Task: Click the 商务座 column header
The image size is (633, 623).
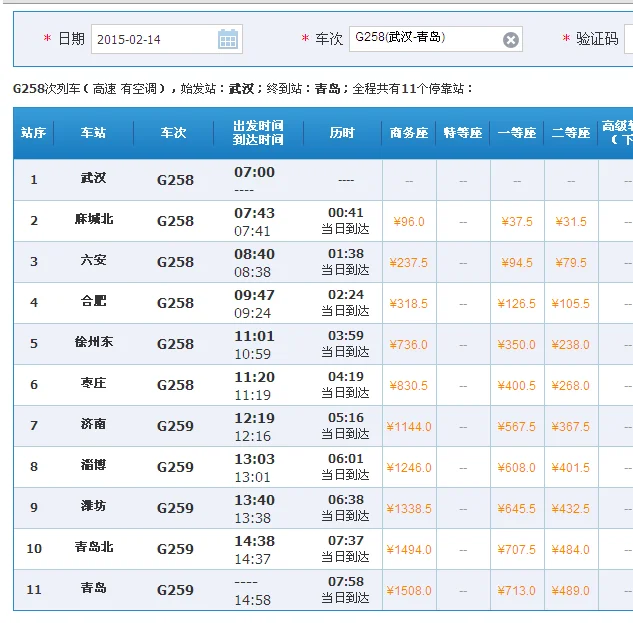Action: (409, 133)
